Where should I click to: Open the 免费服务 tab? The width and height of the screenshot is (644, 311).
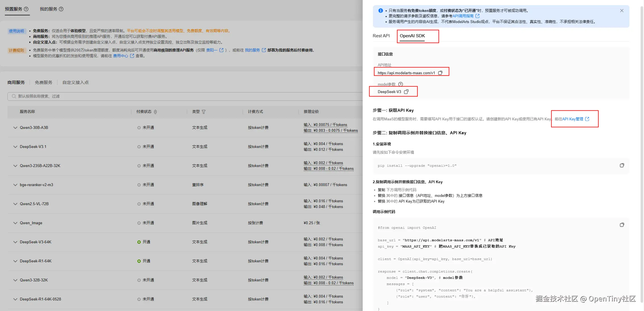coord(44,83)
